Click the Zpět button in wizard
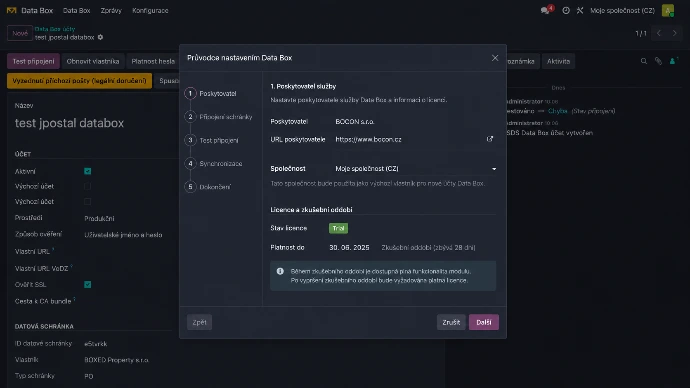This screenshot has height=388, width=690. [199, 322]
